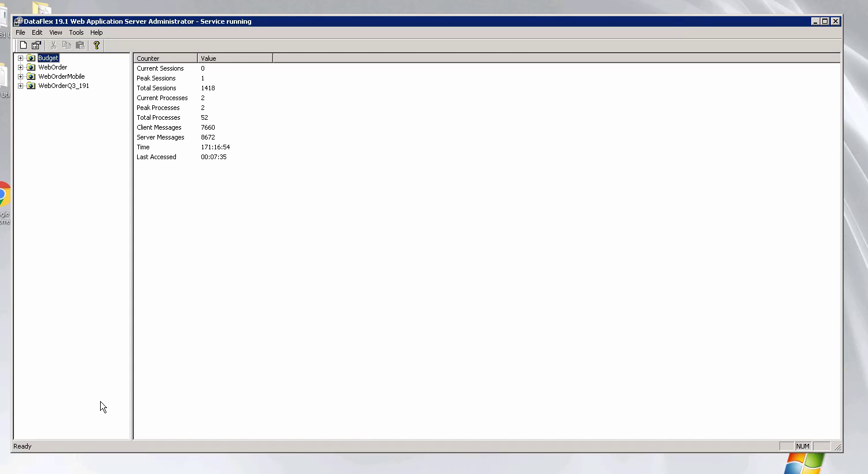This screenshot has height=474, width=868.
Task: Open the View menu
Action: click(x=56, y=32)
